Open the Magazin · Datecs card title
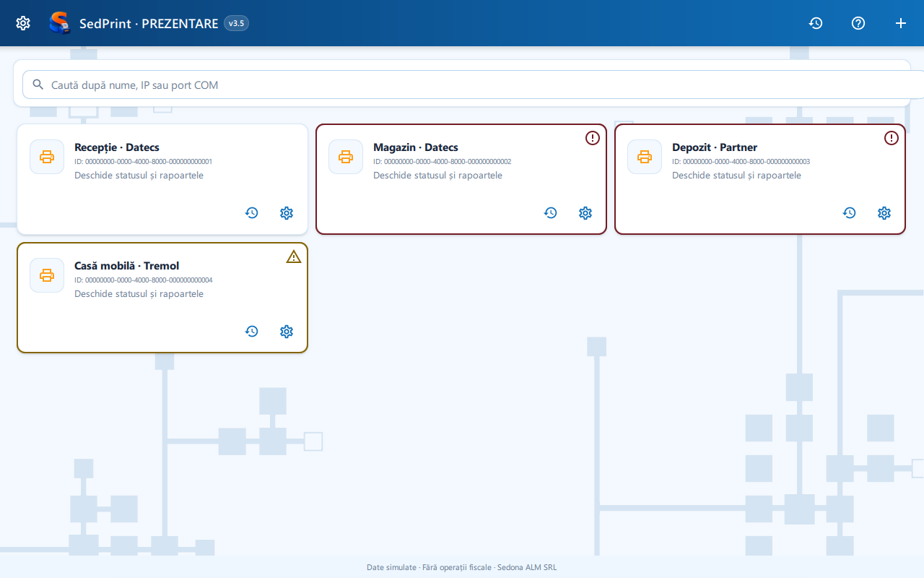The width and height of the screenshot is (924, 578). pyautogui.click(x=416, y=147)
